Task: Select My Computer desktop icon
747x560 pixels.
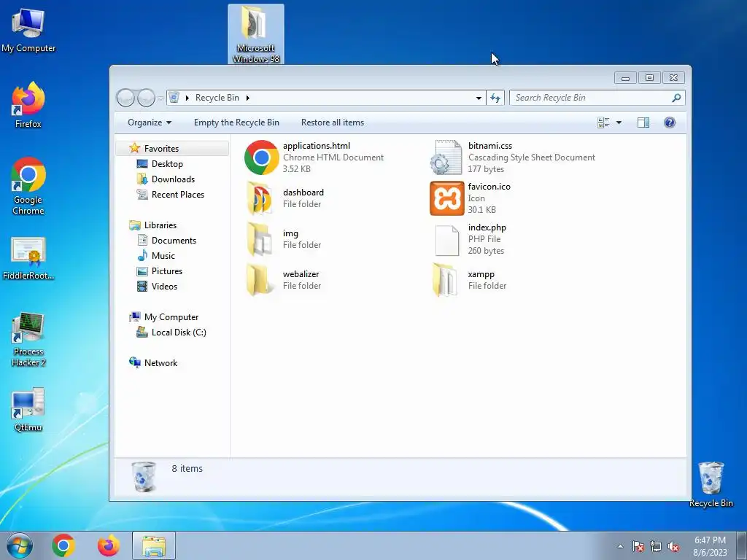Action: 28,29
